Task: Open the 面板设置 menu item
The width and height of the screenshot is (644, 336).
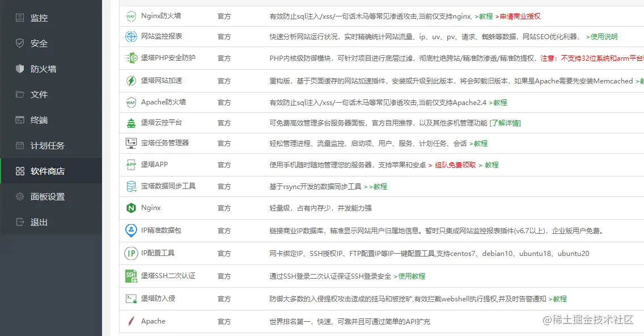Action: [x=51, y=196]
